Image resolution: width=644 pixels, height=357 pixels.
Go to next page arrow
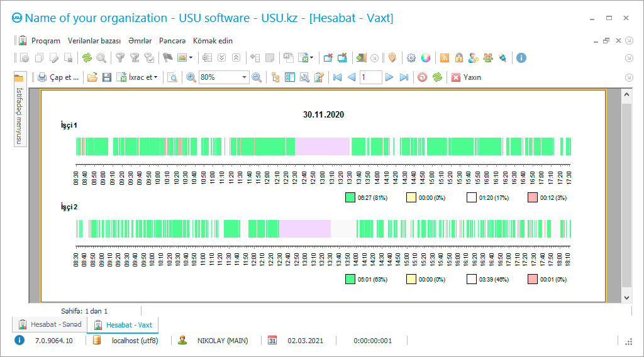pyautogui.click(x=389, y=77)
